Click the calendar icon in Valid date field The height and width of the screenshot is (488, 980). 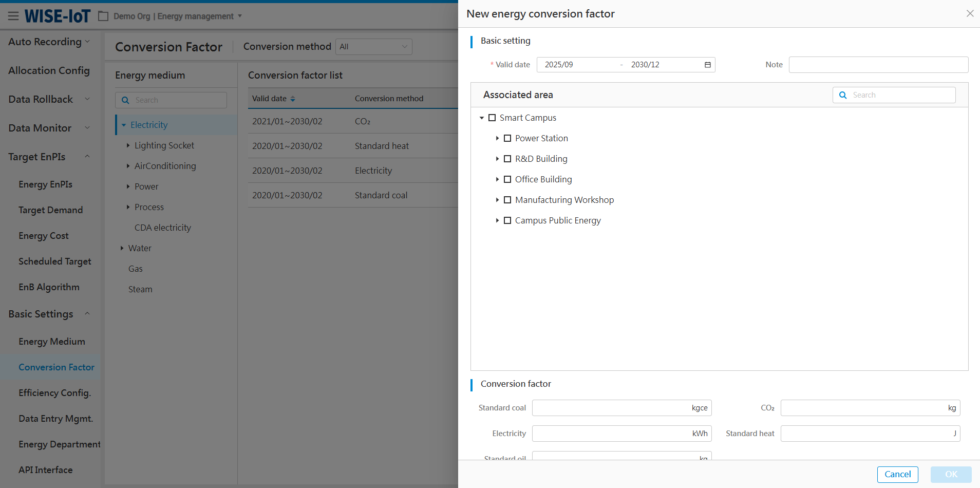tap(707, 65)
